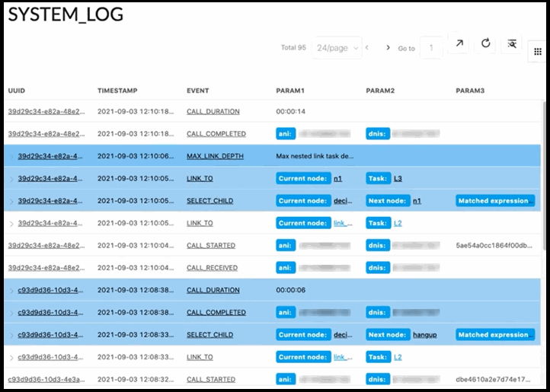Open the 24/page size dropdown
The image size is (550, 392).
pos(337,48)
